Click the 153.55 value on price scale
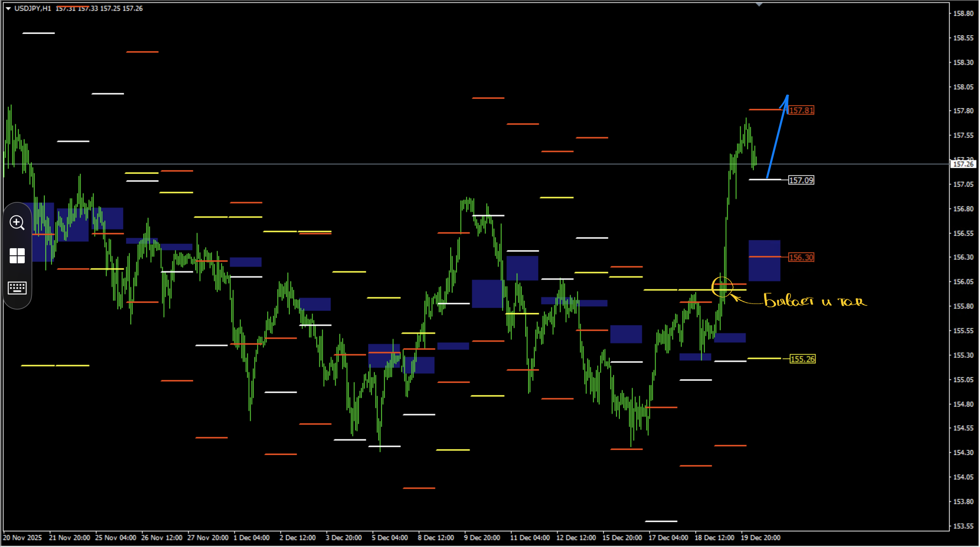This screenshot has width=980, height=547. (963, 526)
